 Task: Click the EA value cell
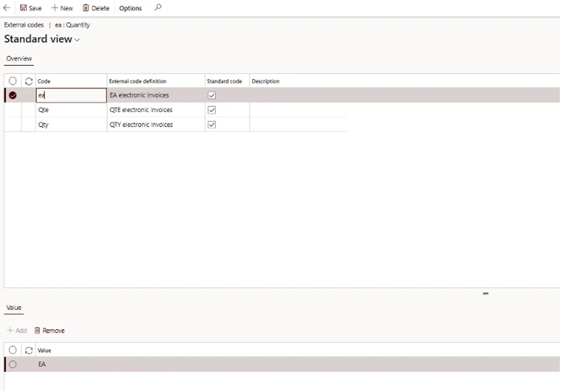[x=42, y=364]
